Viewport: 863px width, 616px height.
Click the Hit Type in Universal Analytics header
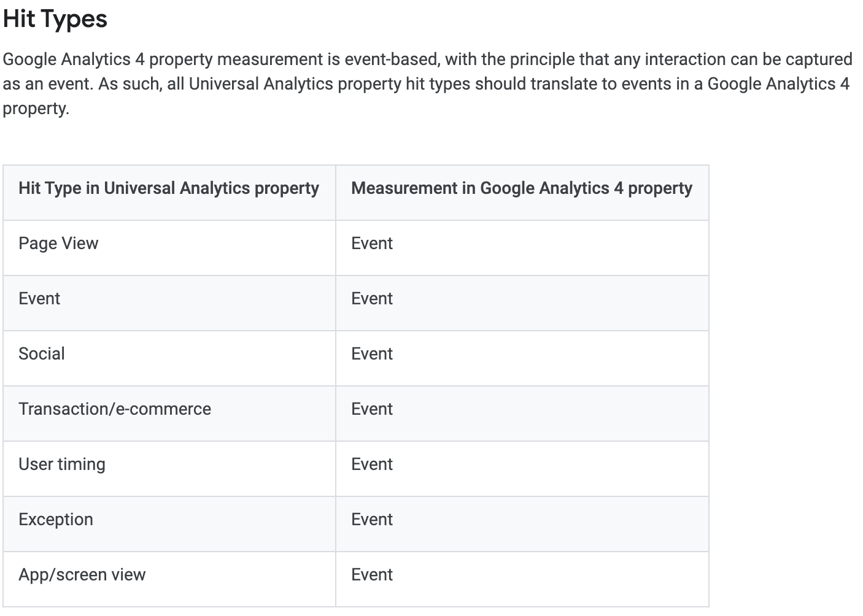coord(169,193)
